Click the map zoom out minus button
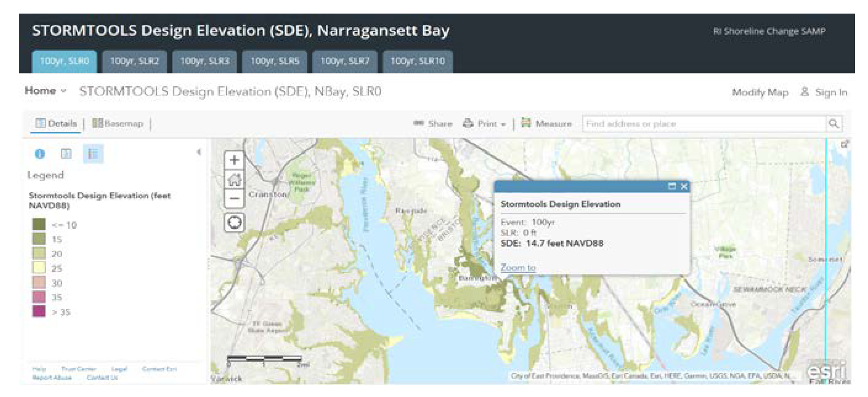This screenshot has height=397, width=868. click(x=234, y=199)
